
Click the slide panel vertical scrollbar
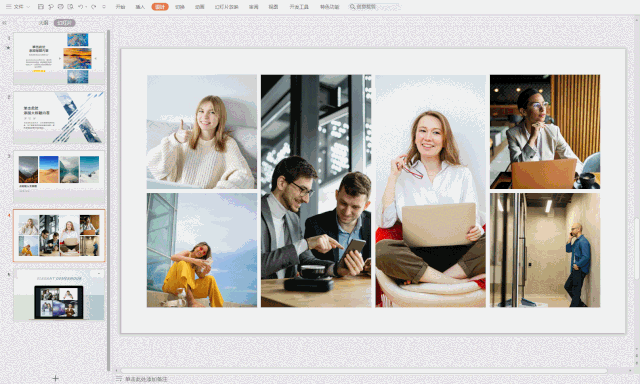(109, 200)
